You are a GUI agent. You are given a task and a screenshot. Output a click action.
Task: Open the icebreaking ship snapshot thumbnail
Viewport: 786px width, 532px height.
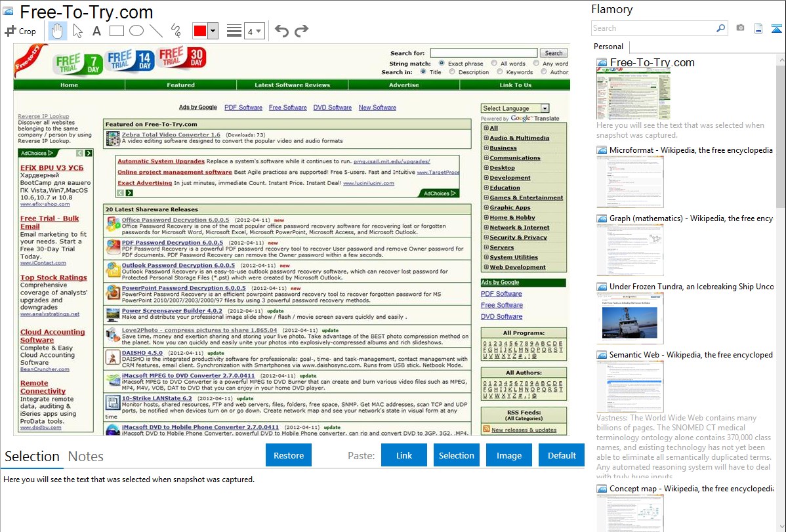tap(630, 318)
